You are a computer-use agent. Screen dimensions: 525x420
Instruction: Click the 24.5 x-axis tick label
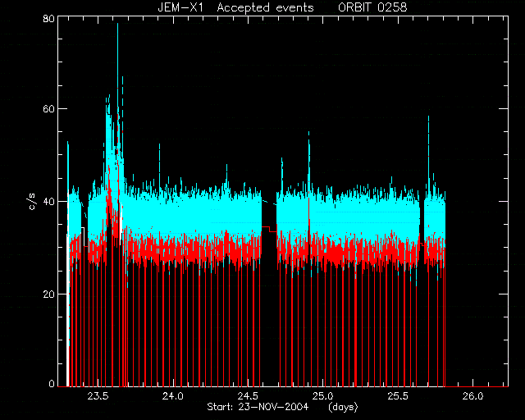(248, 396)
